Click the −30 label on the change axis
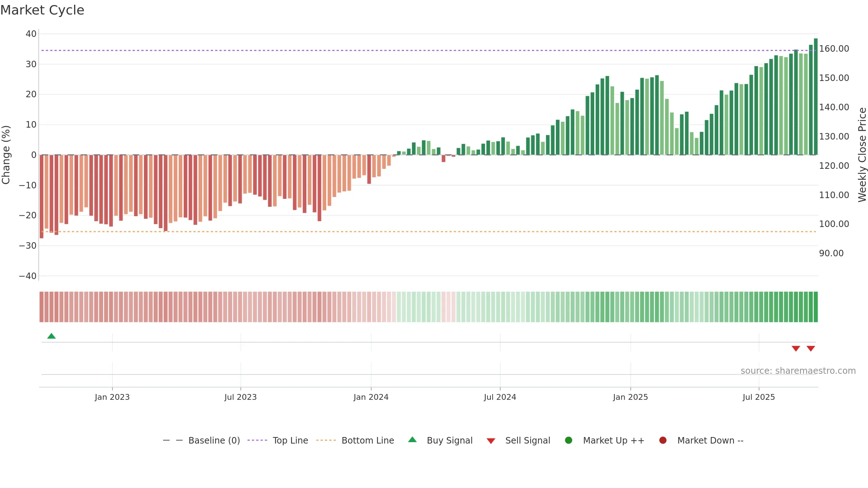The width and height of the screenshot is (868, 488). (x=28, y=245)
